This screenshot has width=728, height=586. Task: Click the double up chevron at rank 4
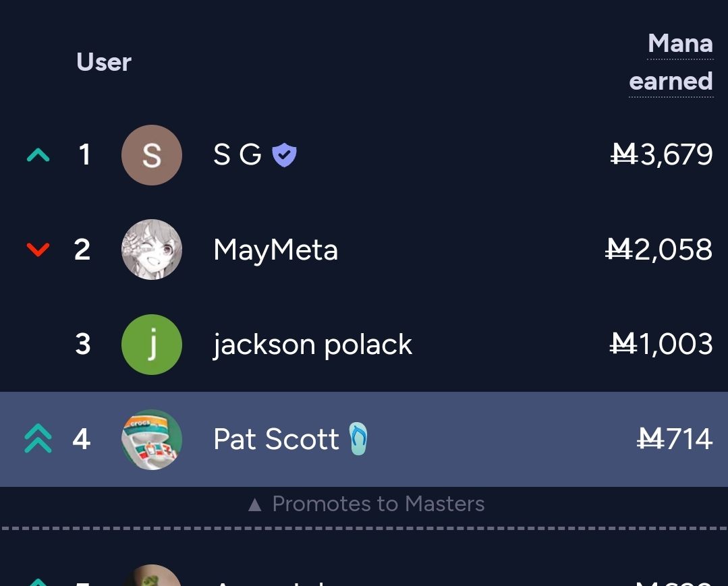(x=38, y=438)
